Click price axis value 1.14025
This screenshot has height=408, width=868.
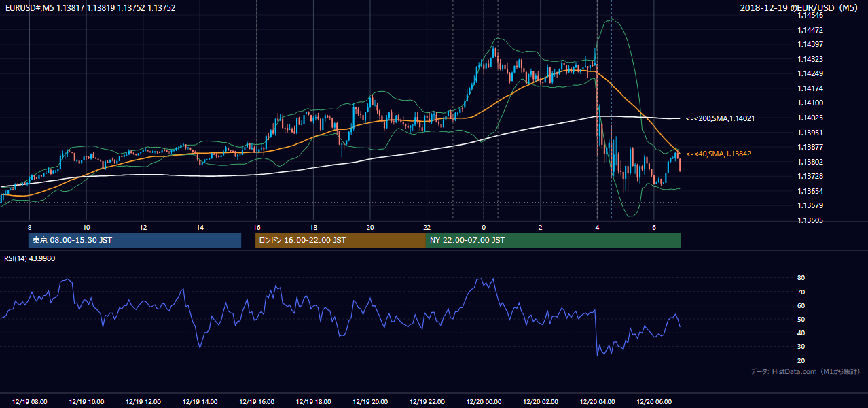click(810, 118)
